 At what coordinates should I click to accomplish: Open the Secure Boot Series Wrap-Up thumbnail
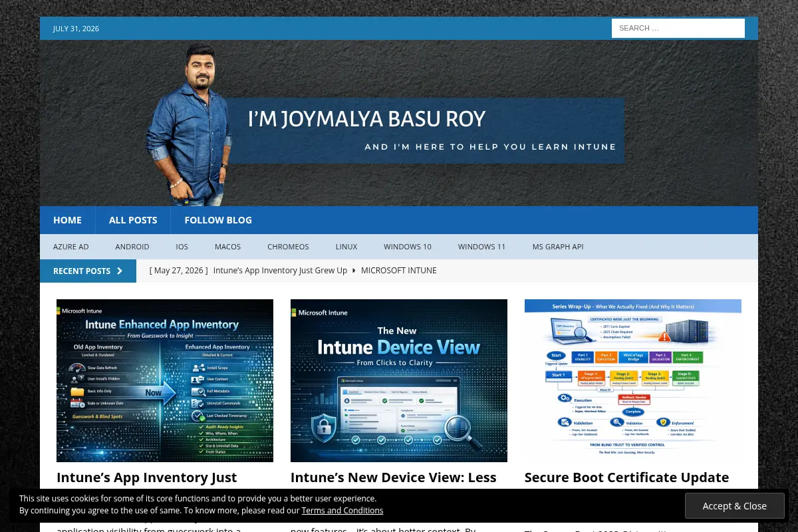(x=633, y=380)
